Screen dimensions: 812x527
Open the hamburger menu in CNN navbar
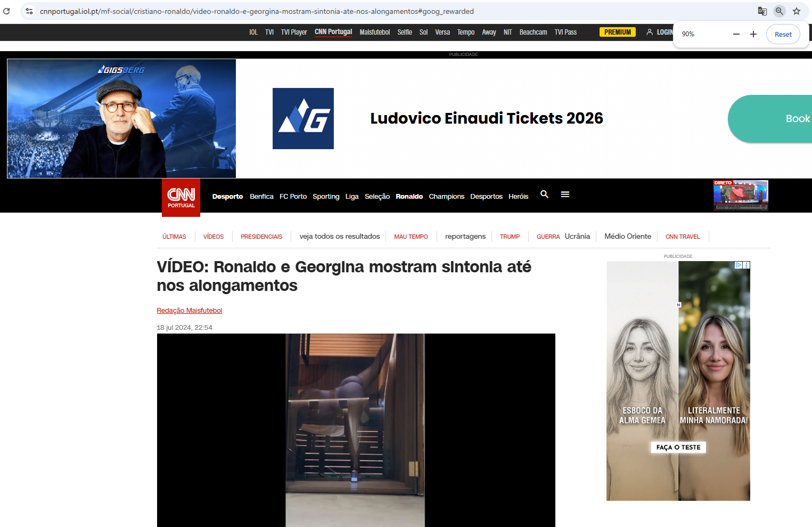[565, 194]
